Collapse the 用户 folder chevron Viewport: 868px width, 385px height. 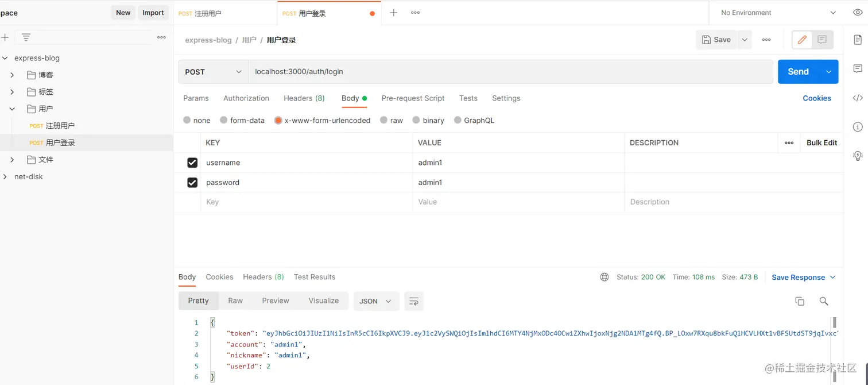tap(13, 109)
